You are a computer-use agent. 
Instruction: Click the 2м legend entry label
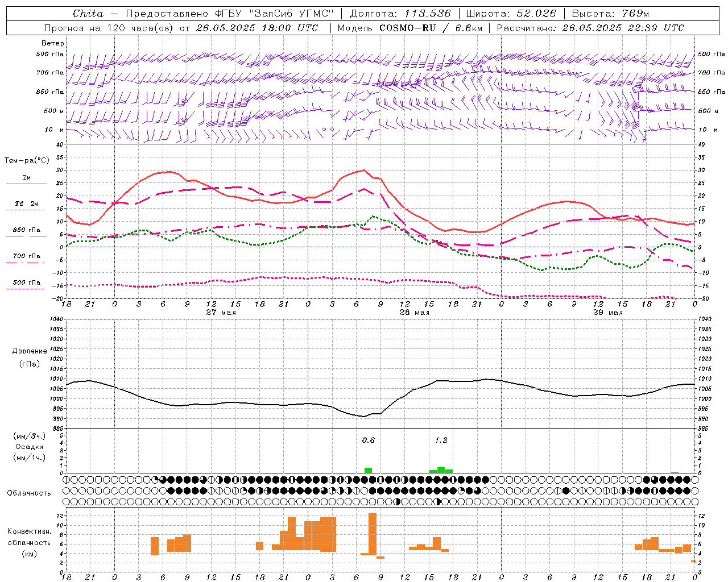tap(27, 178)
